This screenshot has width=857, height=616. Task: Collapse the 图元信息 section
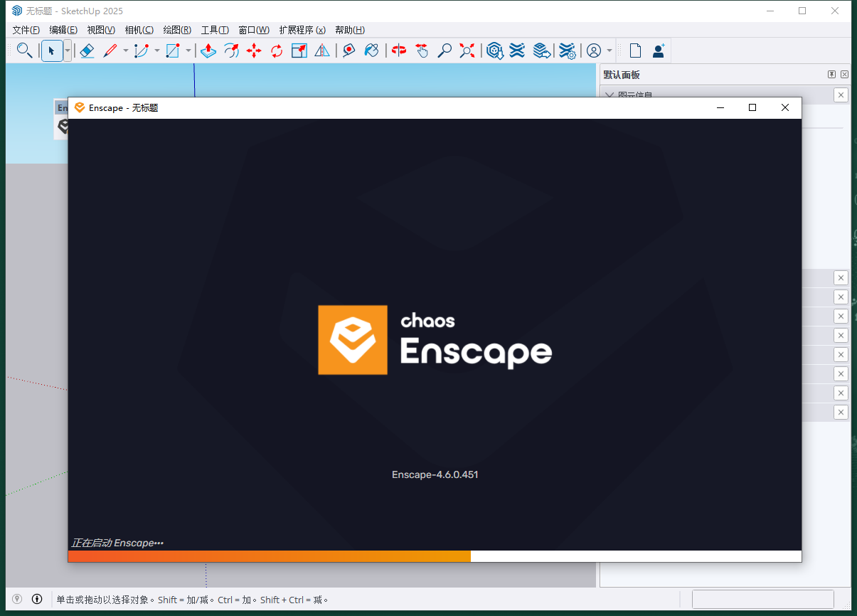pos(610,95)
